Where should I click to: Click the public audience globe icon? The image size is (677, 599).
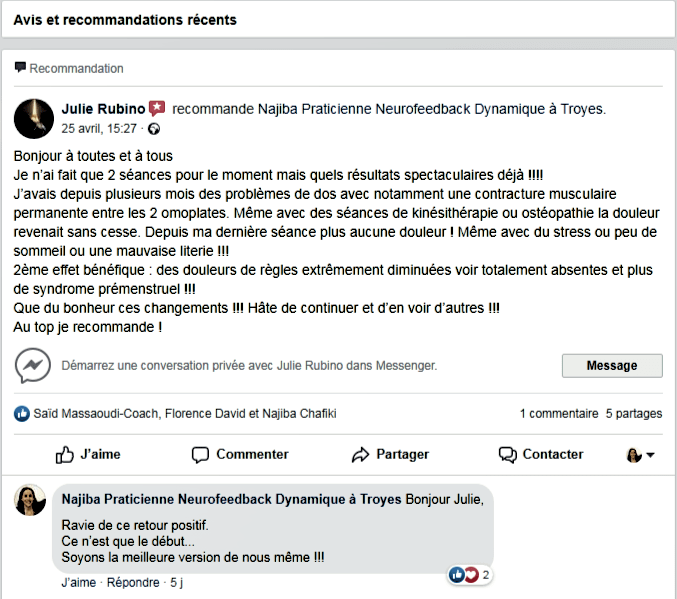coord(154,129)
